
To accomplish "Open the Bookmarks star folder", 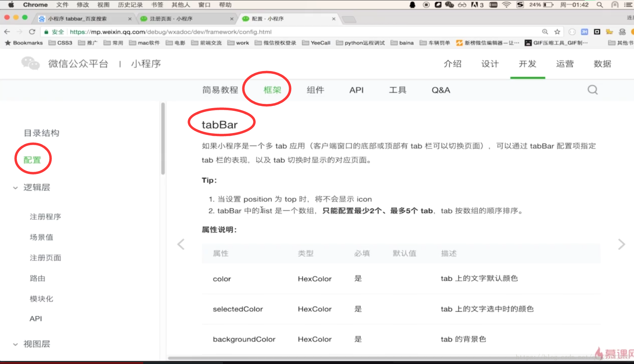I will tap(24, 43).
